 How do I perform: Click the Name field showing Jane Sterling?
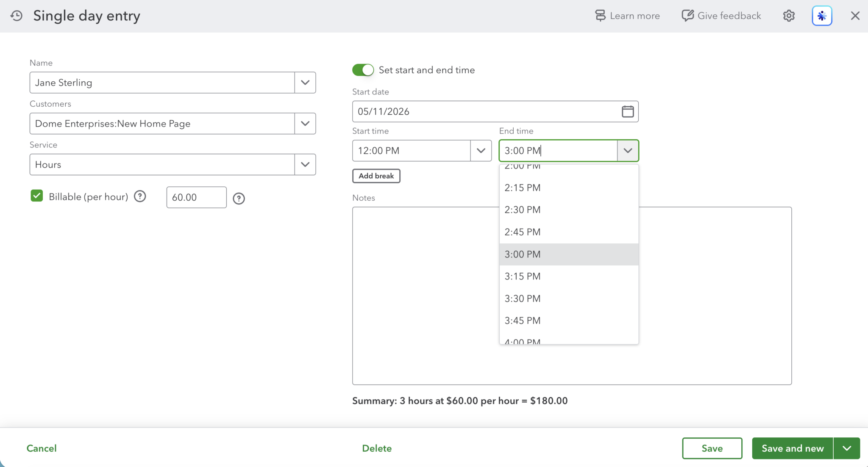pyautogui.click(x=162, y=83)
